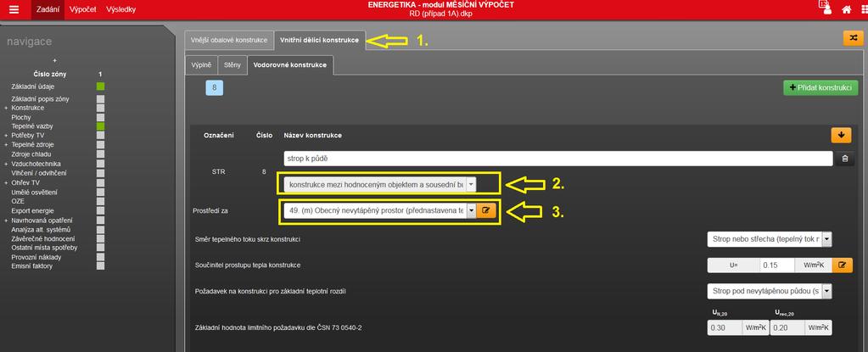Expand 'Navrhovaná opatření' in navigation

click(6, 221)
